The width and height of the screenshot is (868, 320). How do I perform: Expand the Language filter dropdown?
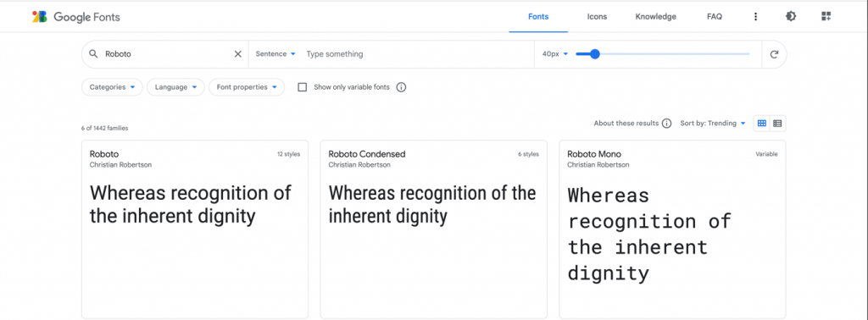coord(175,87)
